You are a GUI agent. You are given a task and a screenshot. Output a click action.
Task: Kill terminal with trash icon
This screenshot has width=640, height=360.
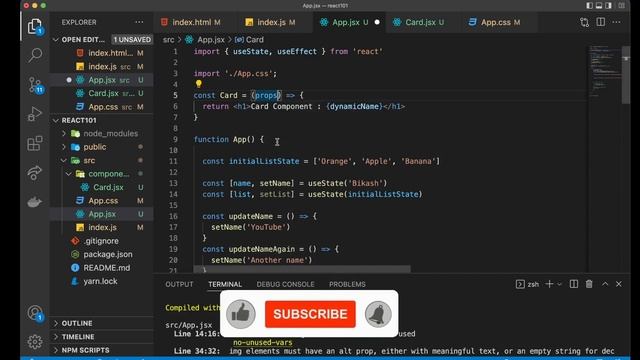point(589,284)
